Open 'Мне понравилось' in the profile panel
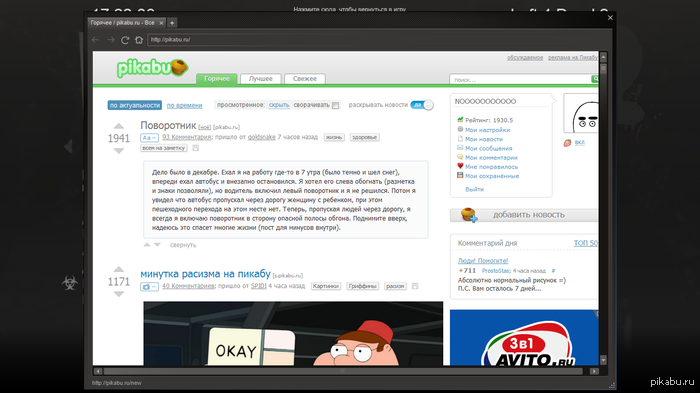Screen dimensions: 700x393 pyautogui.click(x=492, y=167)
